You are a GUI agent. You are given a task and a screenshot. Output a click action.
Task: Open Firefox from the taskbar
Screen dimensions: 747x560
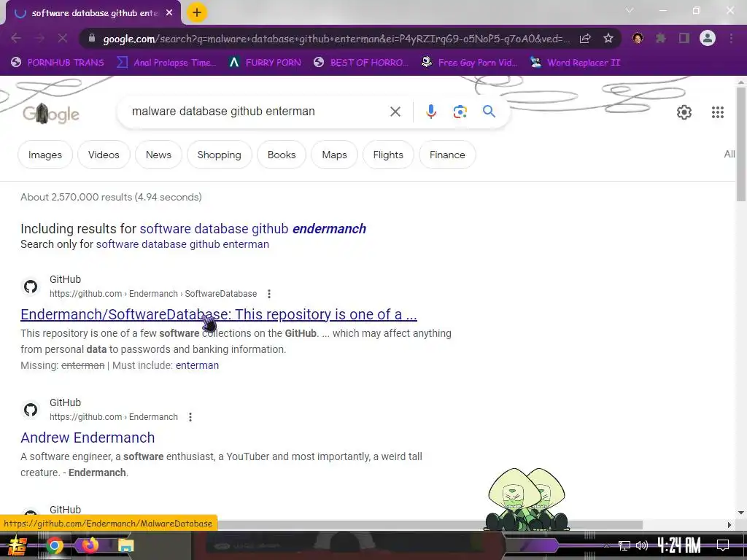[90, 545]
